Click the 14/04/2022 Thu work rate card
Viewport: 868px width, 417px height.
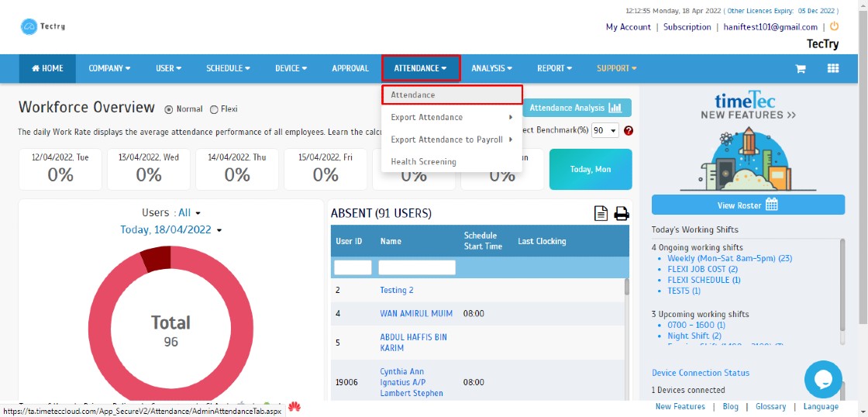pos(237,170)
